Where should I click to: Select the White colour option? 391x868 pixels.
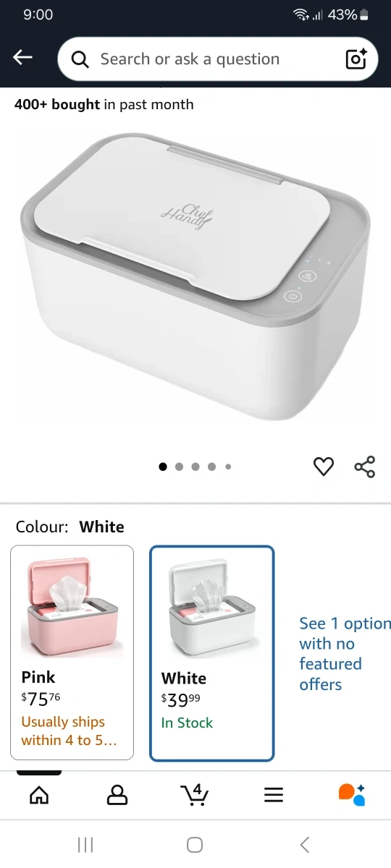click(212, 654)
